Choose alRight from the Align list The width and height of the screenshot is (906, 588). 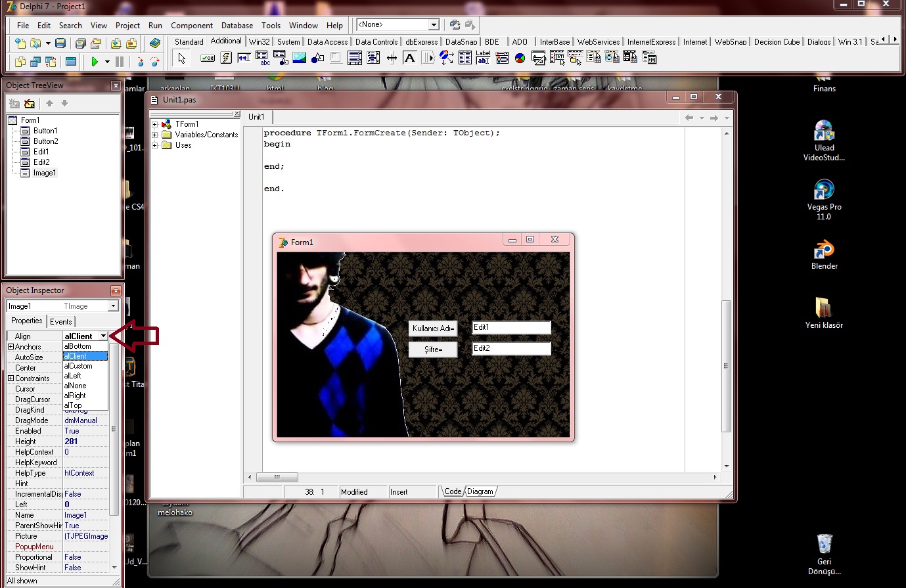click(x=85, y=396)
